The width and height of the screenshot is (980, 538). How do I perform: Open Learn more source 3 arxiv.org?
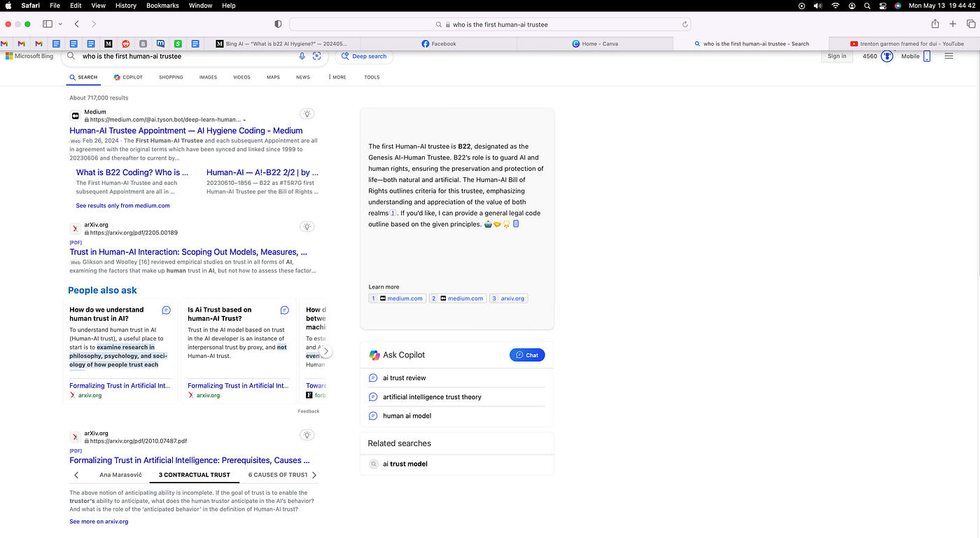point(509,298)
